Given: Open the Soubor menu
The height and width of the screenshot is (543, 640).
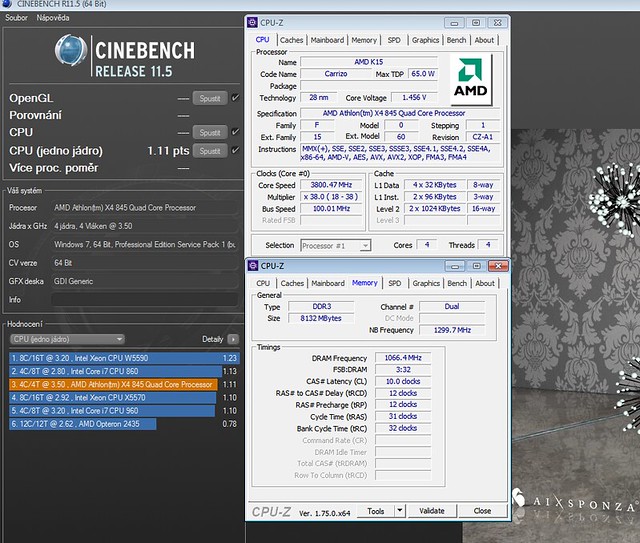Looking at the screenshot, I should coord(16,18).
